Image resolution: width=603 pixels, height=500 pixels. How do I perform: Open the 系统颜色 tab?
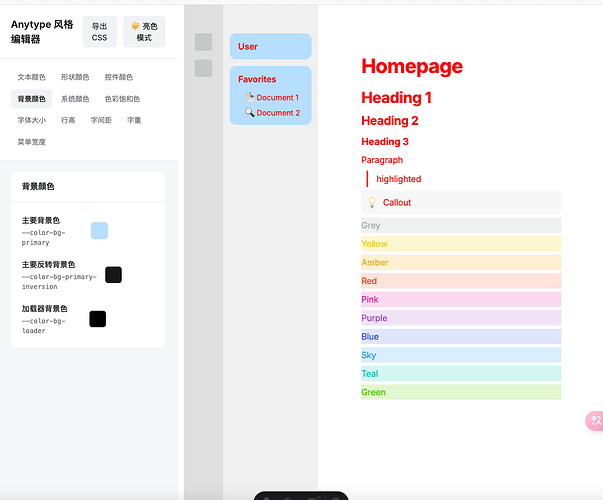coord(75,99)
